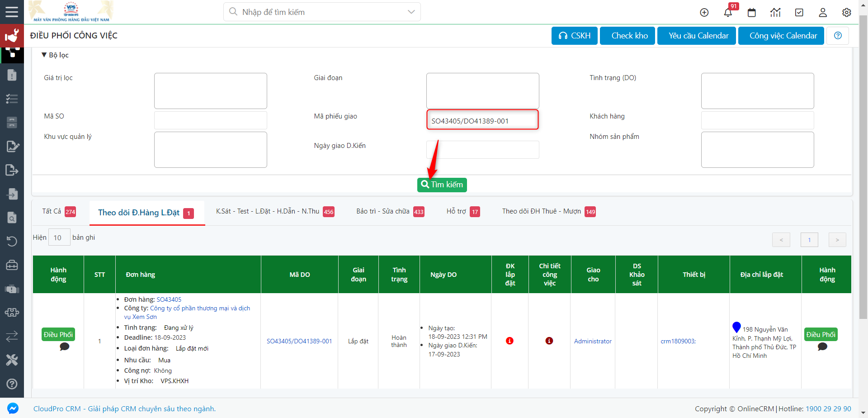Open the tasks checkbox icon in top bar
This screenshot has height=418, width=868.
(799, 13)
